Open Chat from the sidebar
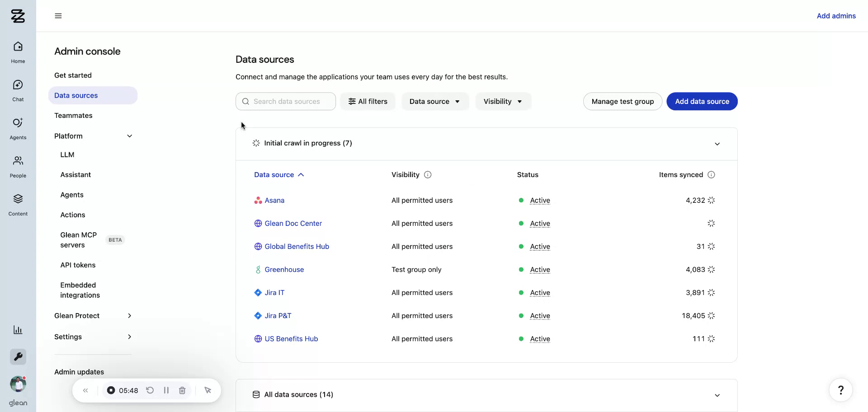The width and height of the screenshot is (868, 412). click(x=17, y=89)
